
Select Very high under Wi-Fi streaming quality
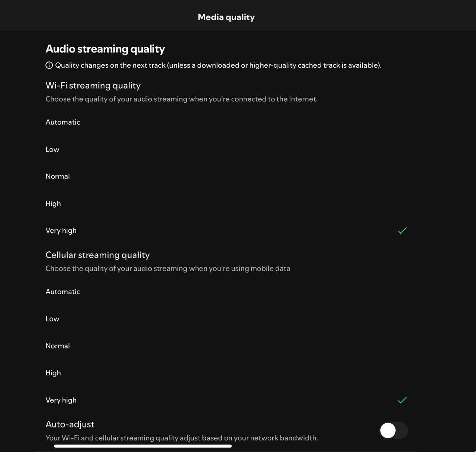61,231
